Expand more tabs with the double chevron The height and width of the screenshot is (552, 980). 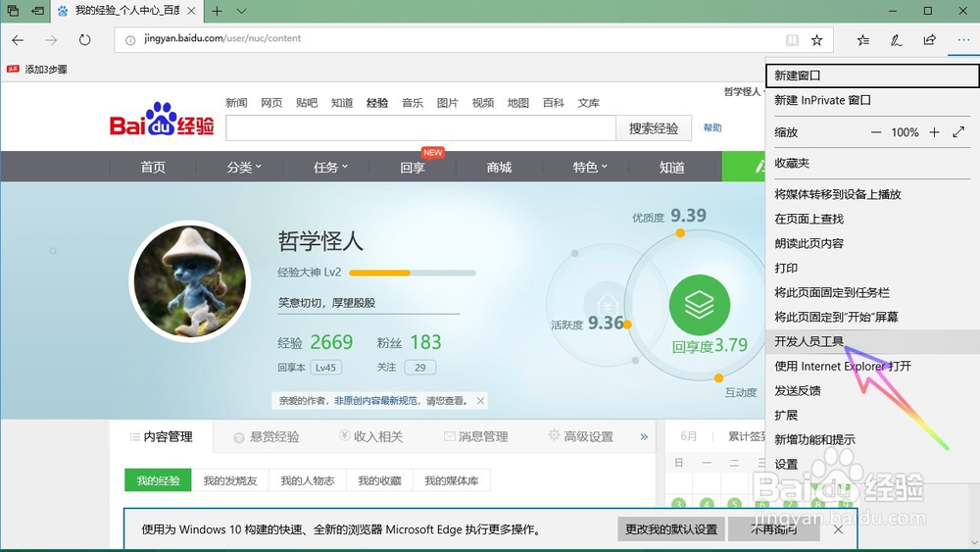tap(644, 437)
